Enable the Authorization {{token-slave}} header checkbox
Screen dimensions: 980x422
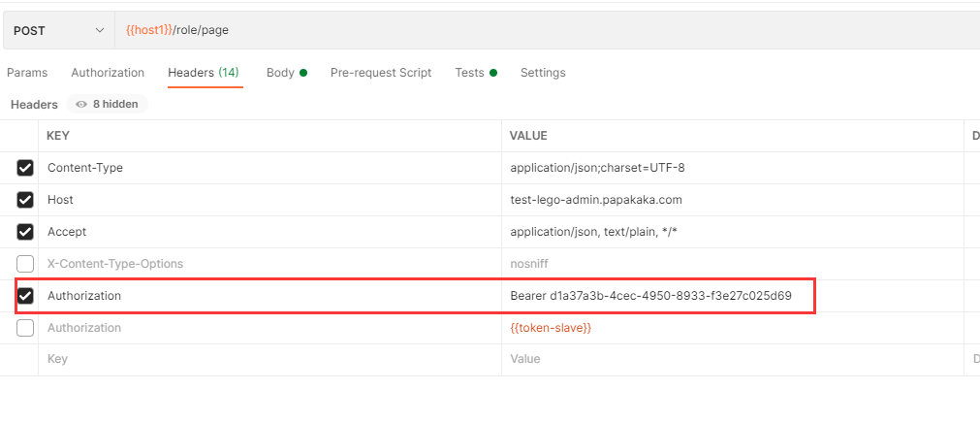(x=25, y=328)
